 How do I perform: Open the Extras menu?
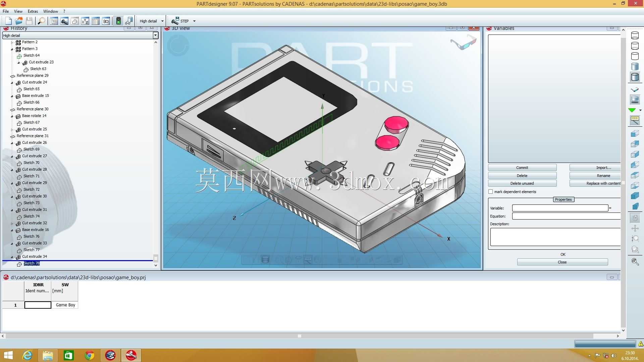33,11
